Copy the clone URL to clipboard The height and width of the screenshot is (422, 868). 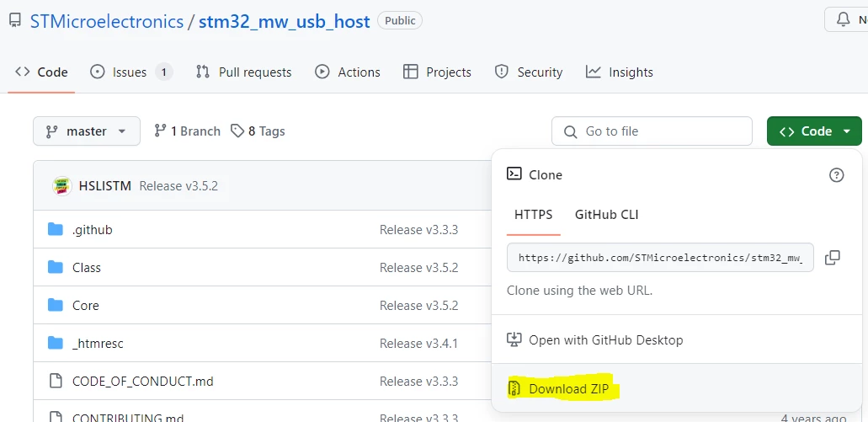click(x=832, y=258)
